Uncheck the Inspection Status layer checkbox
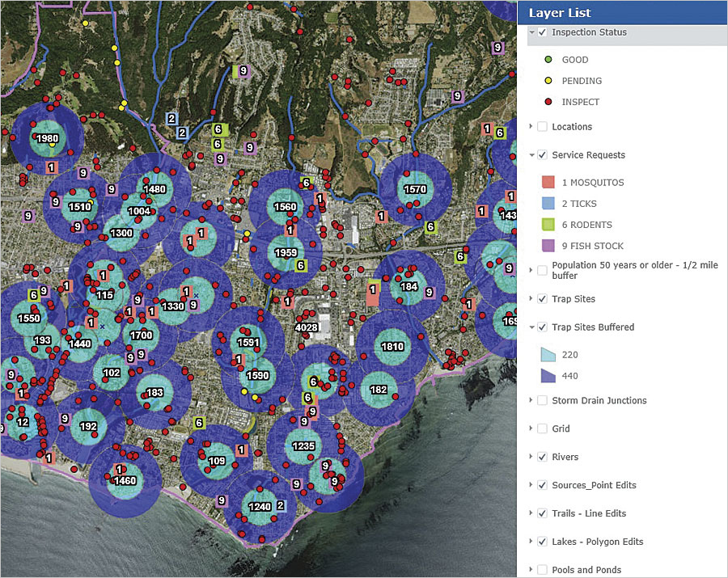This screenshot has height=578, width=728. (x=542, y=32)
